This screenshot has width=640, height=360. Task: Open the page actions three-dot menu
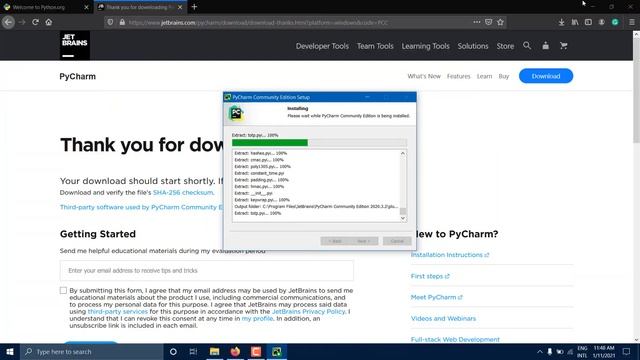(x=477, y=22)
